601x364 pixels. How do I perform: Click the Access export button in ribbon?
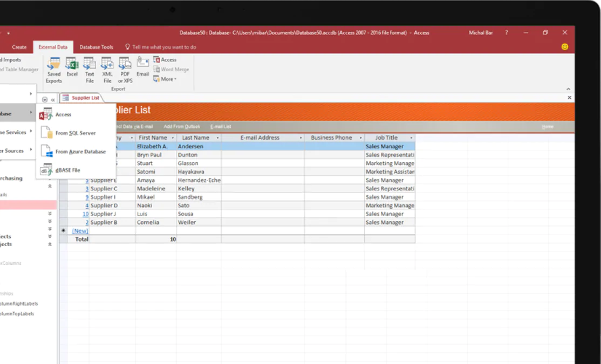(165, 60)
